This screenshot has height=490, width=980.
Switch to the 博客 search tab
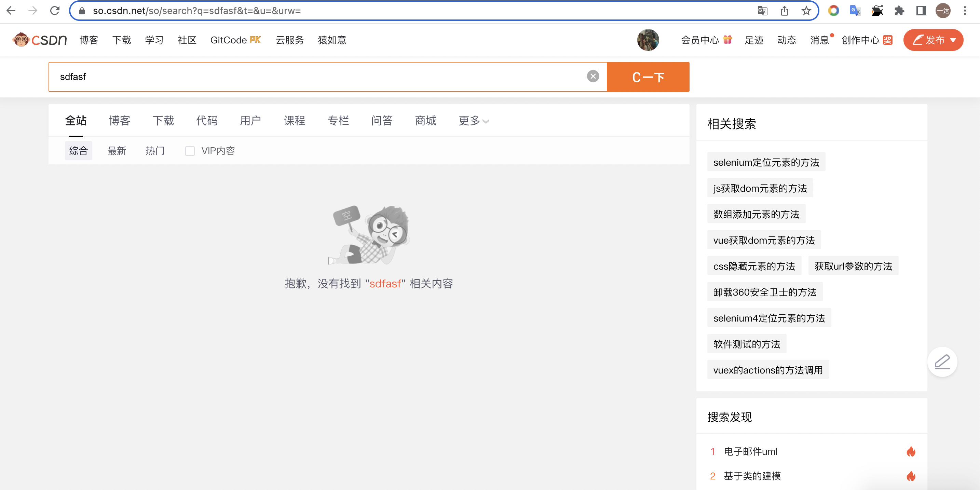point(120,121)
